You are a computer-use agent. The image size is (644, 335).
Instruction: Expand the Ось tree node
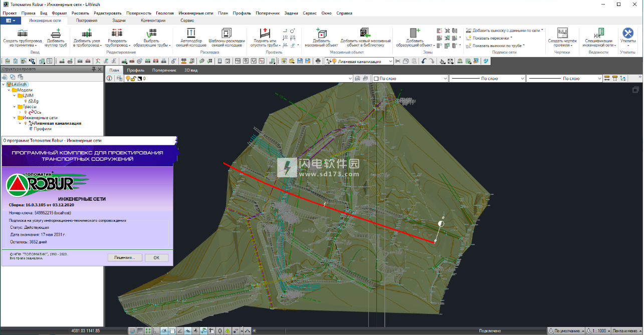click(x=20, y=112)
